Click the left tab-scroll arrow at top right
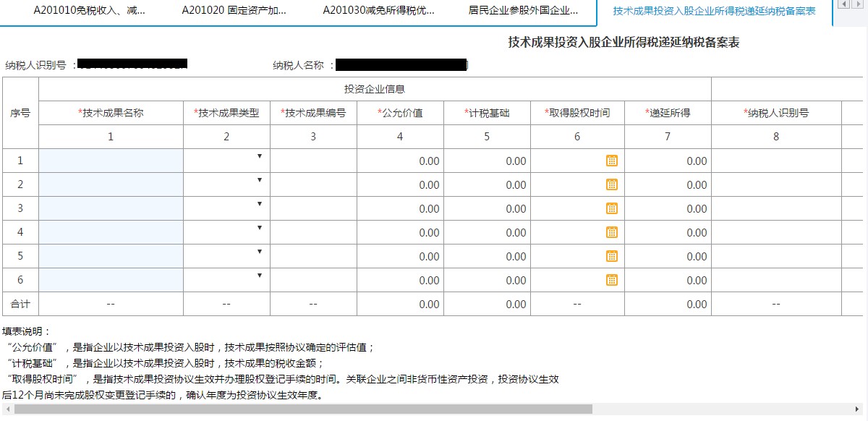Screen dimensions: 868x421 (x=843, y=5)
